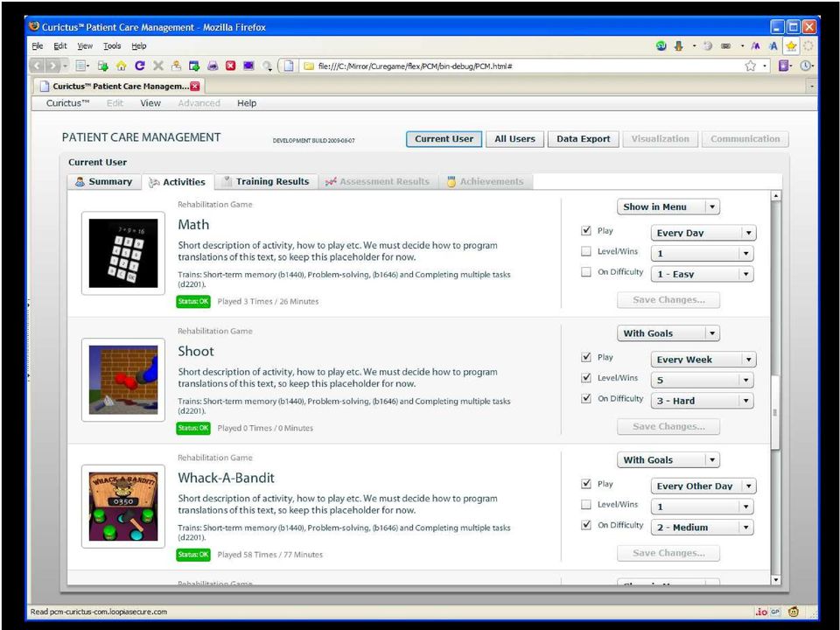Screen dimensions: 840x630
Task: Uncheck the On Difficulty checkbox for Shoot
Action: coord(586,399)
